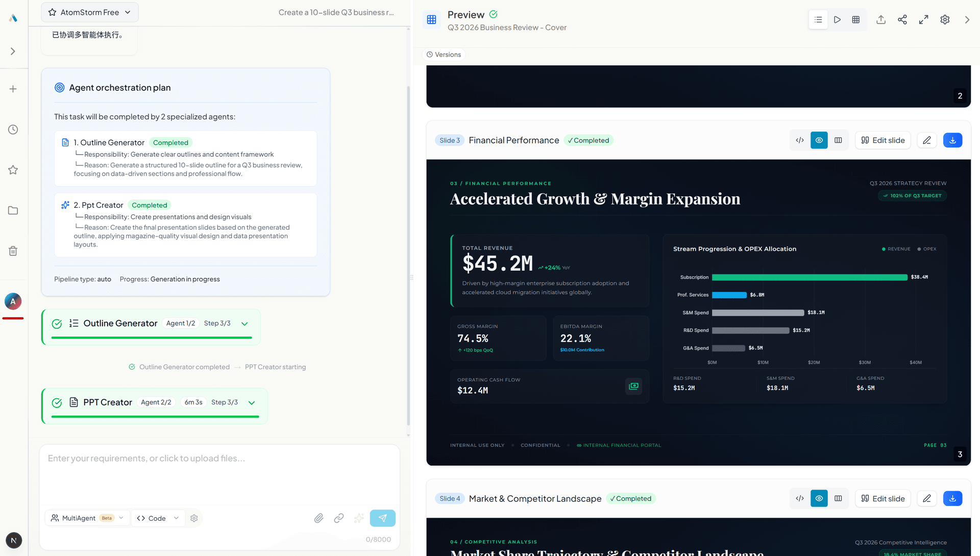Click Internal Financial Portal link in slide
The width and height of the screenshot is (980, 556).
(x=619, y=445)
